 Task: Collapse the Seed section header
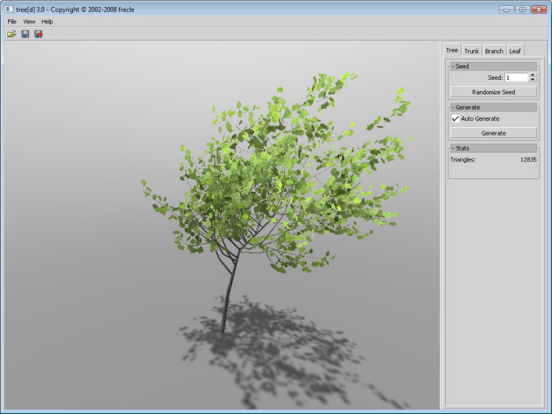(494, 66)
